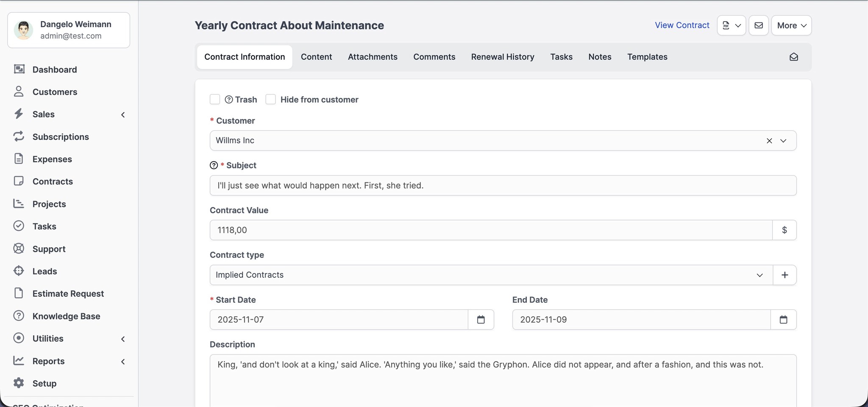Show the Renewal History tab
The height and width of the screenshot is (407, 868).
coord(503,57)
